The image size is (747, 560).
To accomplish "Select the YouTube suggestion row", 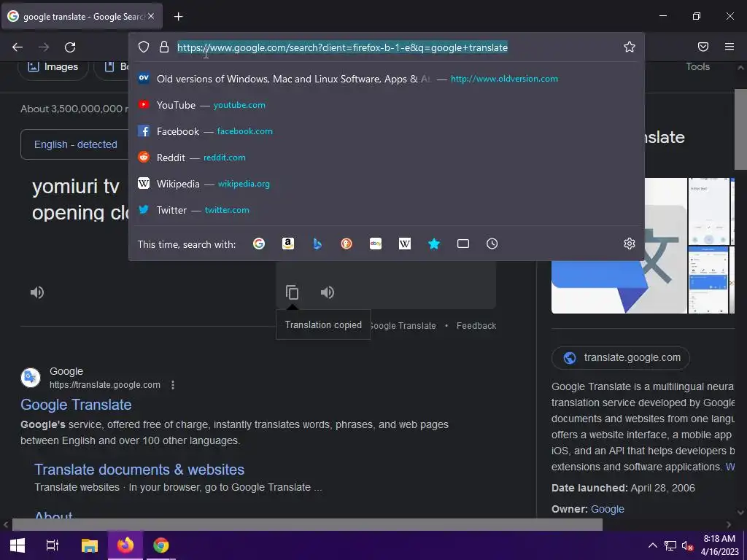I will (x=387, y=105).
